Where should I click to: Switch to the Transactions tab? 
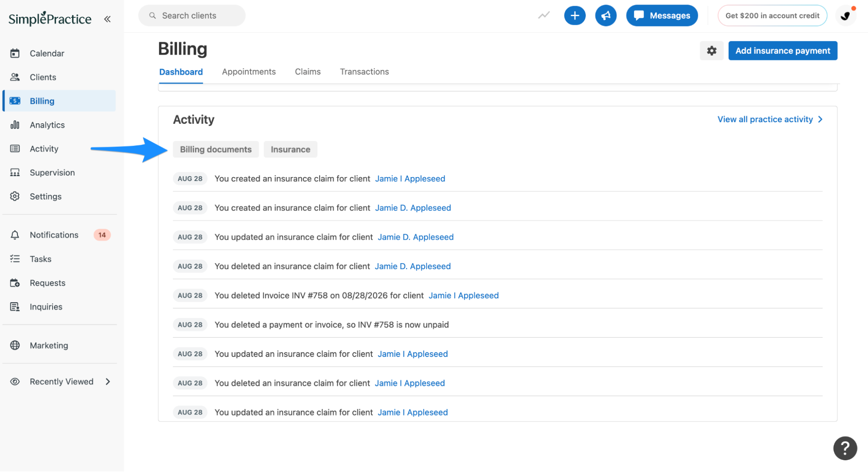[364, 72]
